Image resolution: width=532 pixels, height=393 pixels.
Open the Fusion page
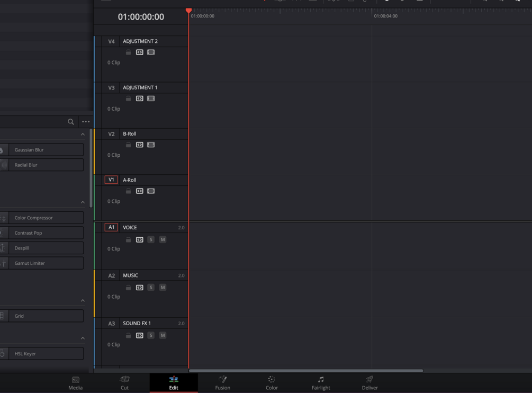click(x=222, y=383)
